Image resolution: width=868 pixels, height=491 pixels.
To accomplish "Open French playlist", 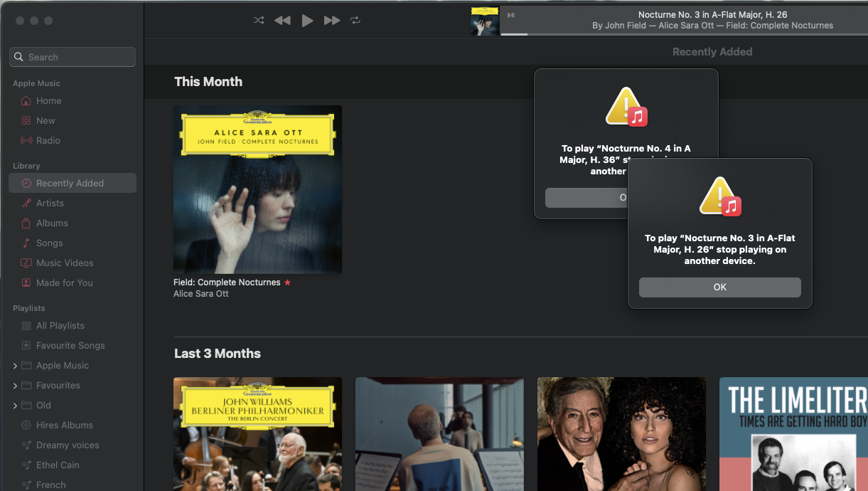I will point(73,485).
